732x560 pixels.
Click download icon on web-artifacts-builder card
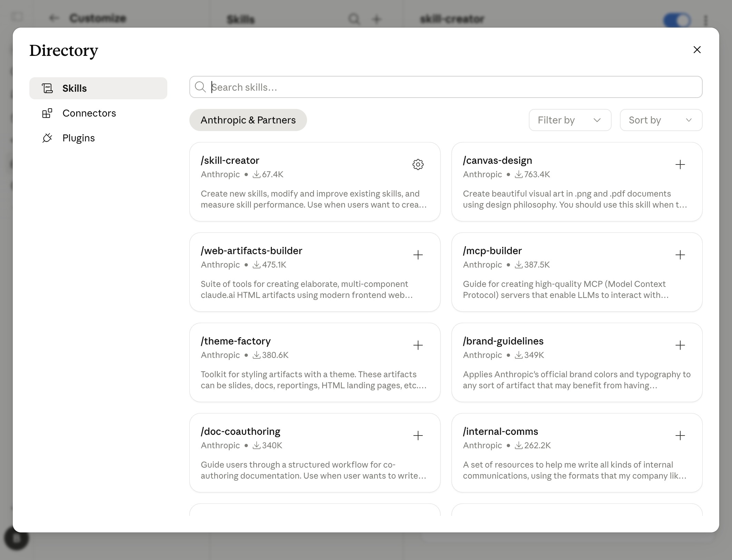(256, 264)
